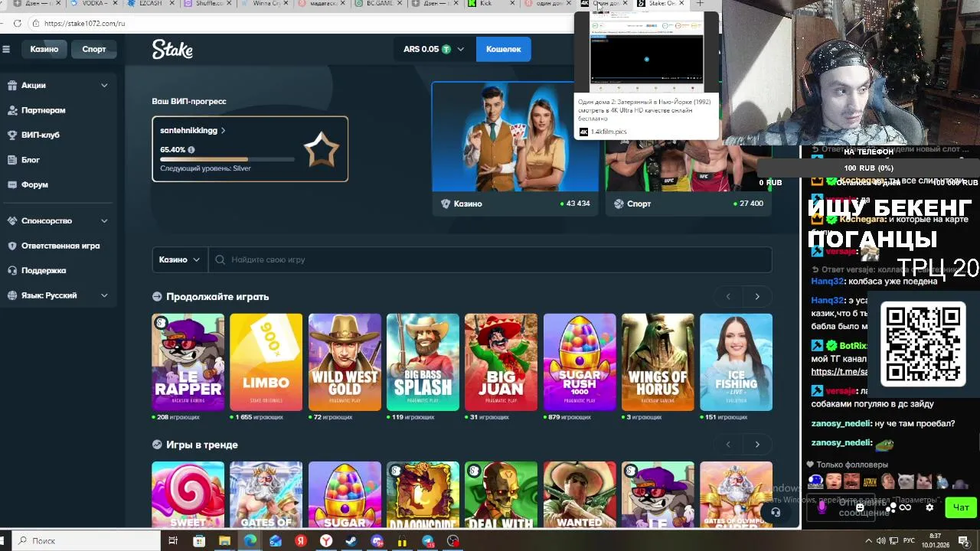The image size is (980, 551).
Task: Open Task View on the taskbar
Action: click(x=173, y=541)
